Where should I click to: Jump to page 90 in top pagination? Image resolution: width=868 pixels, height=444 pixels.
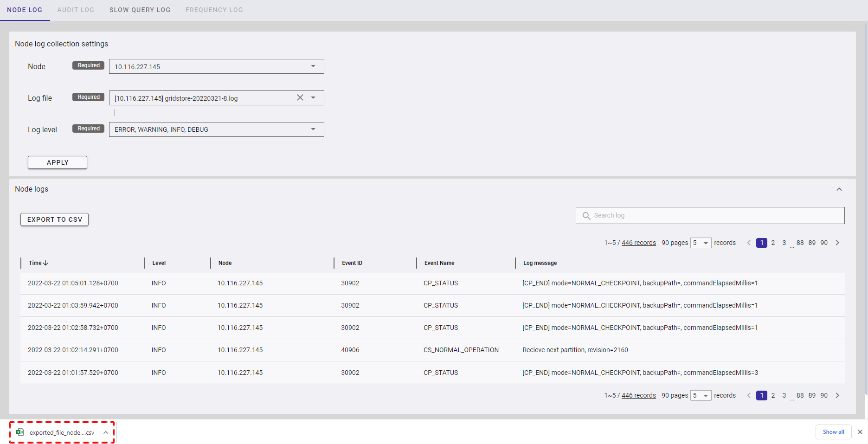(x=824, y=243)
